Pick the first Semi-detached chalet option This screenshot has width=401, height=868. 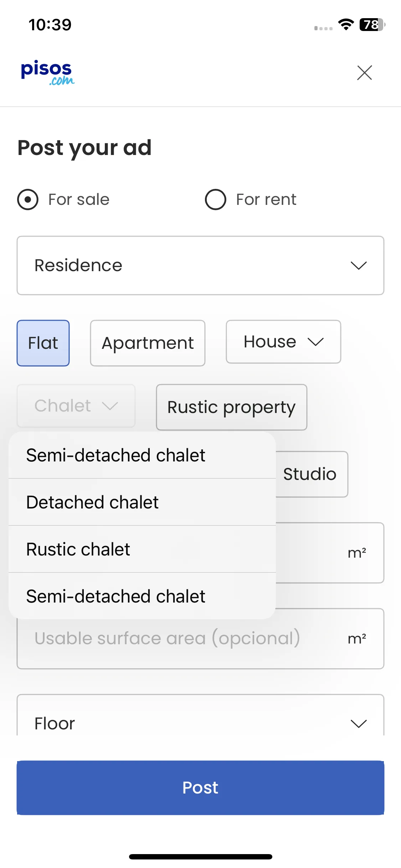(142, 455)
